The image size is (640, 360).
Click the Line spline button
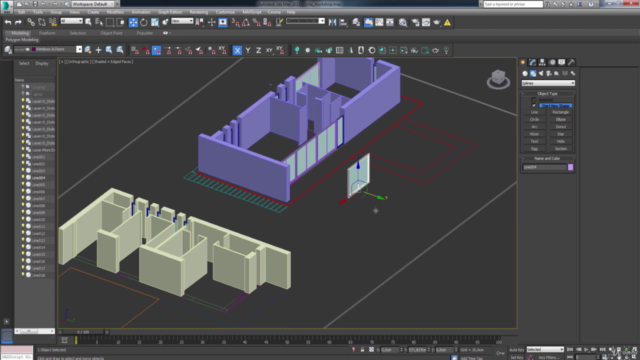click(534, 112)
